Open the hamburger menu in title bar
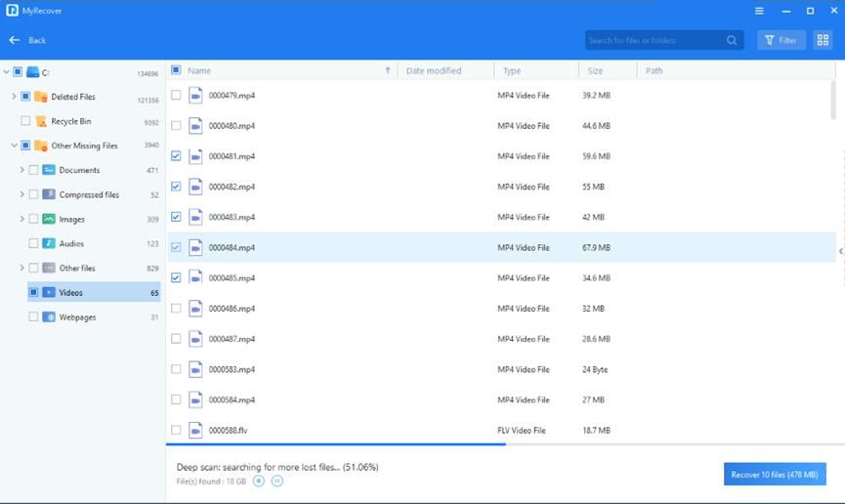Screen dimensions: 845x504 (x=760, y=11)
